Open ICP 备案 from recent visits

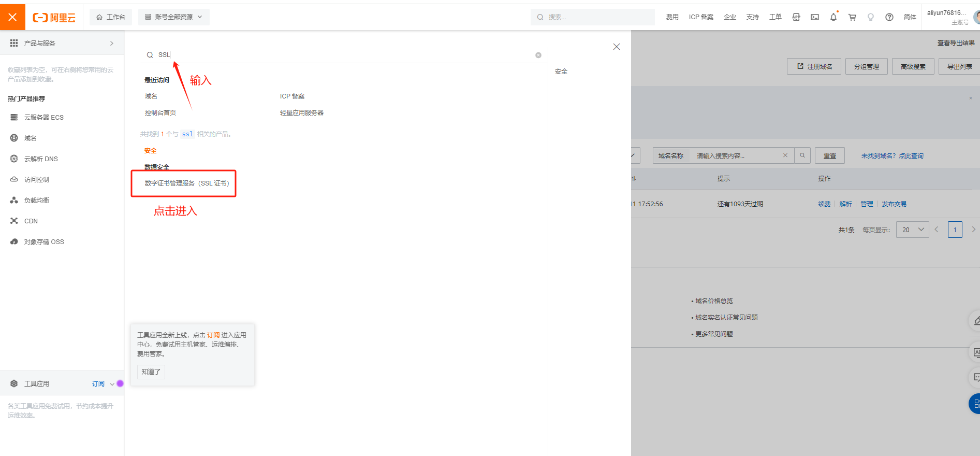click(292, 96)
